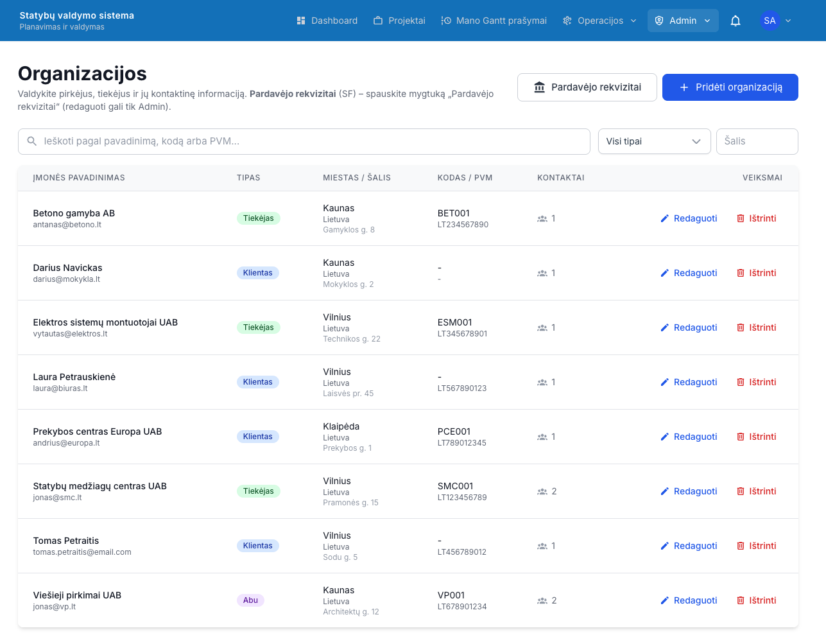Click Klaipėda city cell
This screenshot has width=826, height=644.
341,426
